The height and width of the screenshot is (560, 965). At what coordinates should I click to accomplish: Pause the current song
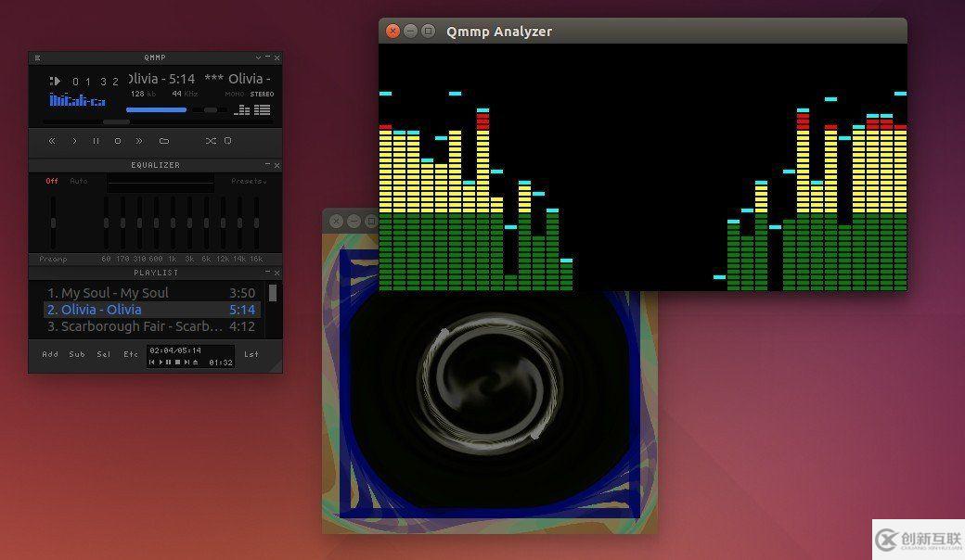(96, 141)
